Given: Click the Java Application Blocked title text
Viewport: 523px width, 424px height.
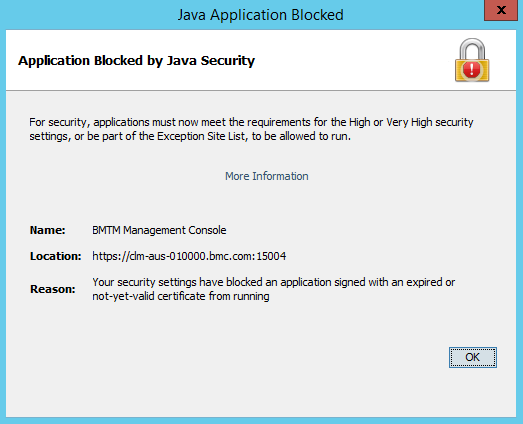Looking at the screenshot, I should click(260, 15).
